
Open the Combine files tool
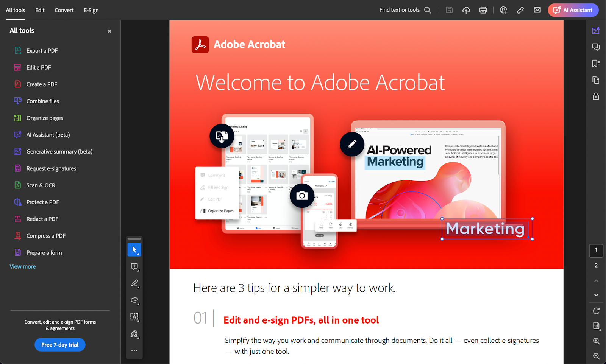pyautogui.click(x=36, y=101)
